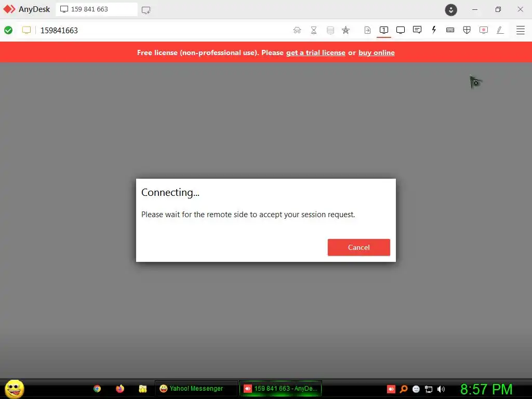The height and width of the screenshot is (399, 532).
Task: Click the hourglass session icon
Action: pos(314,30)
